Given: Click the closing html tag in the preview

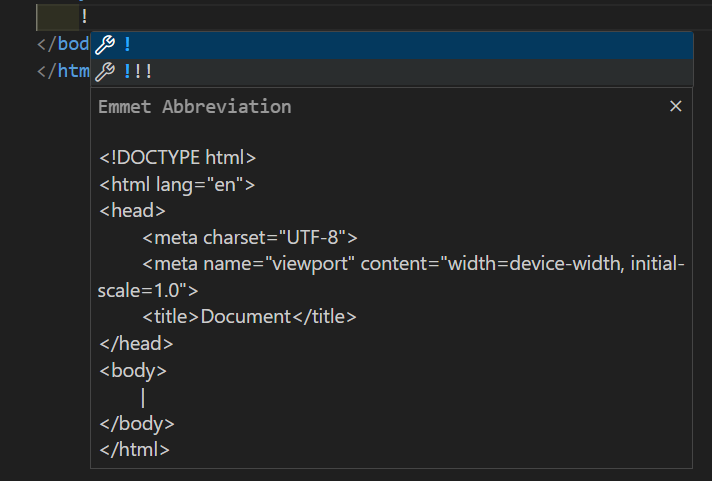Looking at the screenshot, I should click(135, 450).
